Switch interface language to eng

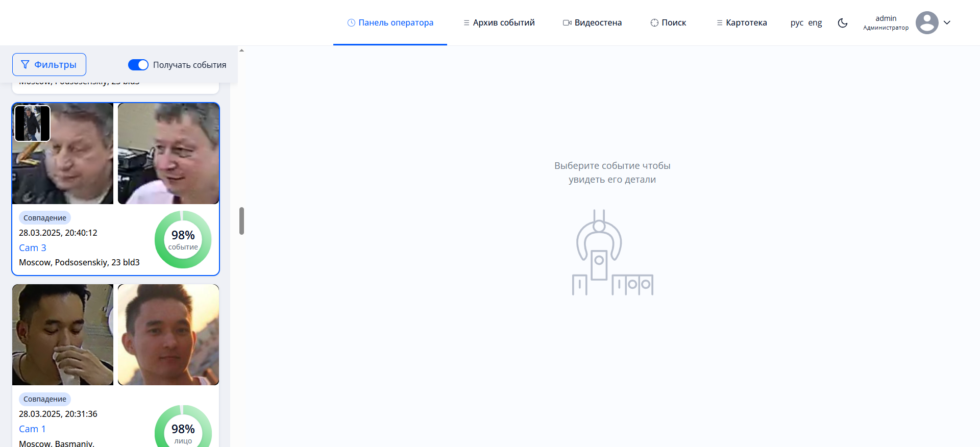coord(815,23)
